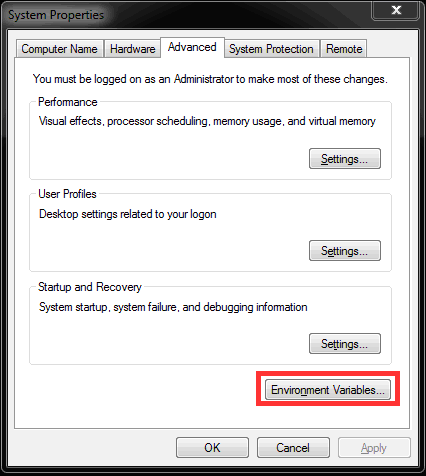Viewport: 426px width, 476px height.
Task: Show the Remote tab
Action: click(x=344, y=49)
